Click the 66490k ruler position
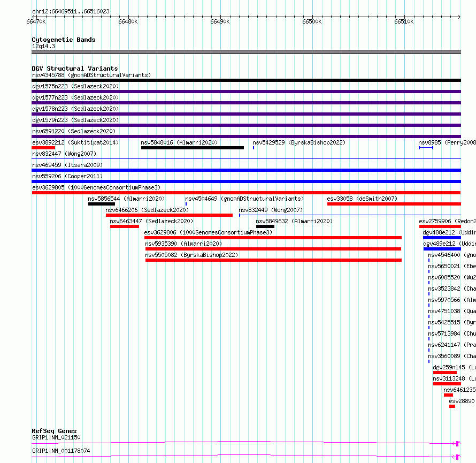476x463 pixels. [220, 21]
